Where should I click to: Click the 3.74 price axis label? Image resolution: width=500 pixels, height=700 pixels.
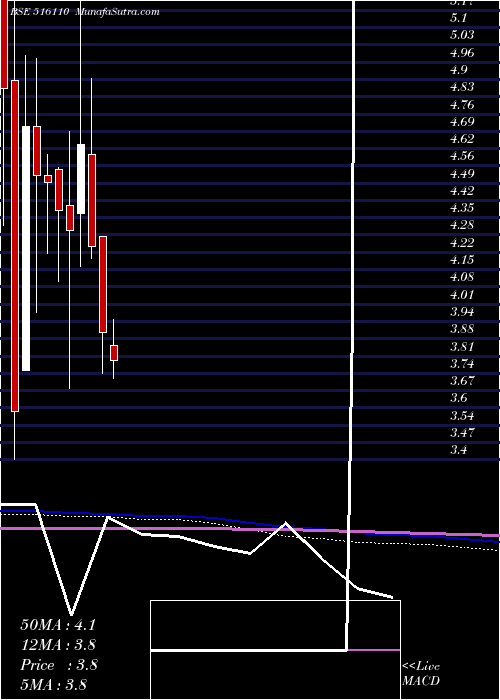[462, 363]
